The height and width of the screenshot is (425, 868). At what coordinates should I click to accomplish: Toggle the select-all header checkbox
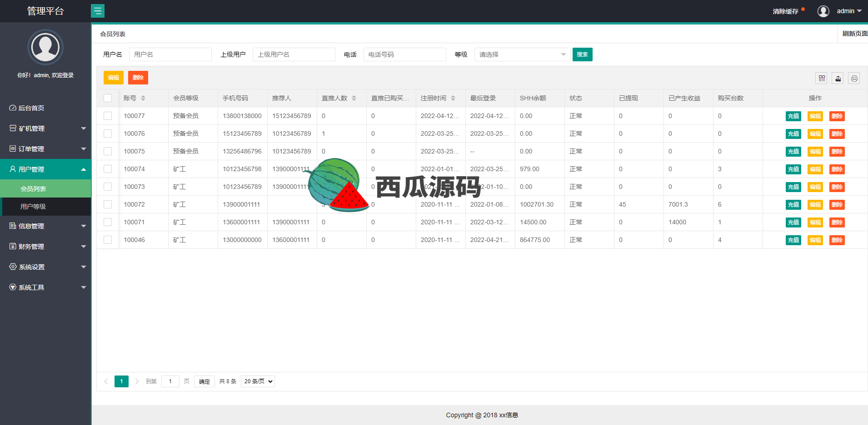[x=108, y=98]
